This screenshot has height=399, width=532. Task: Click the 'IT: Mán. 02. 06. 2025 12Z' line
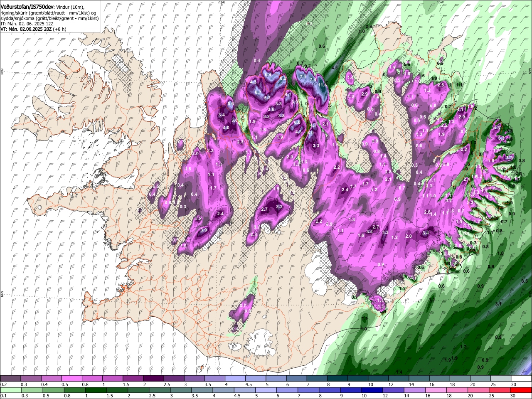coord(27,24)
